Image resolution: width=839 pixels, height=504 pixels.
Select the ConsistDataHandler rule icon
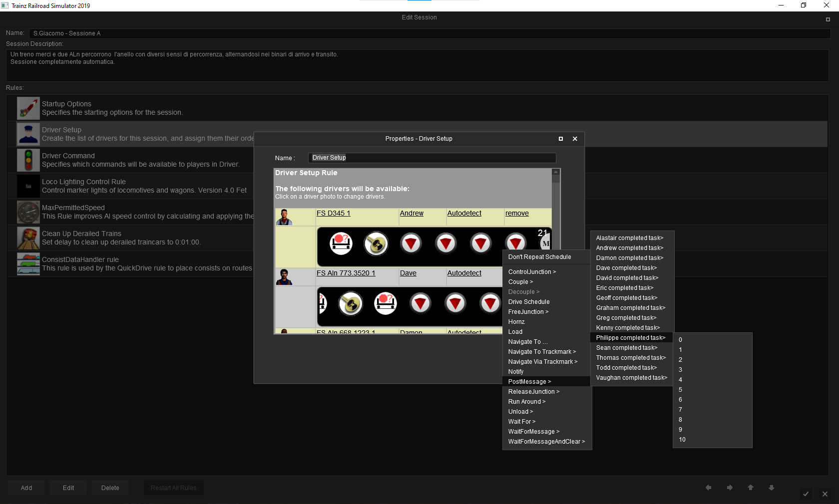tap(28, 263)
